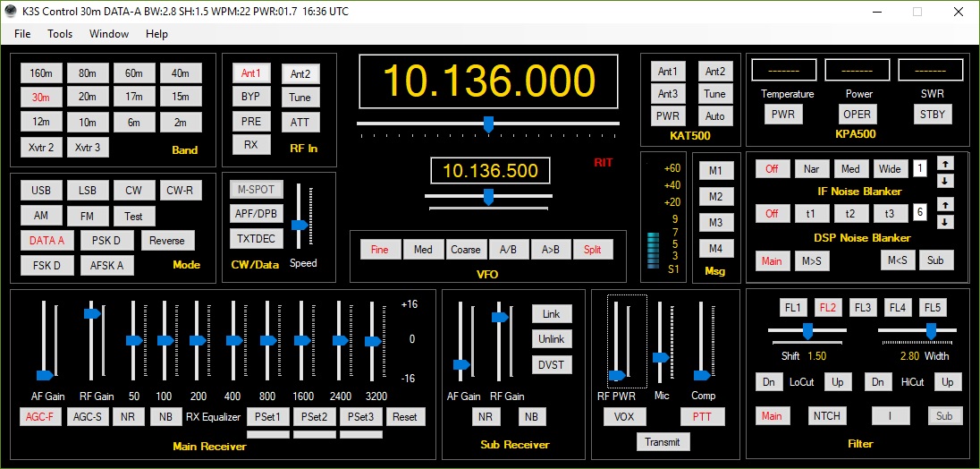Play message memory M1

[x=715, y=171]
